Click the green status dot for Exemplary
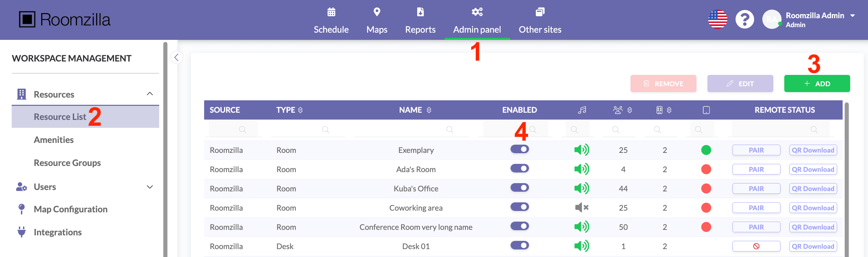Image resolution: width=868 pixels, height=257 pixels. pos(706,150)
